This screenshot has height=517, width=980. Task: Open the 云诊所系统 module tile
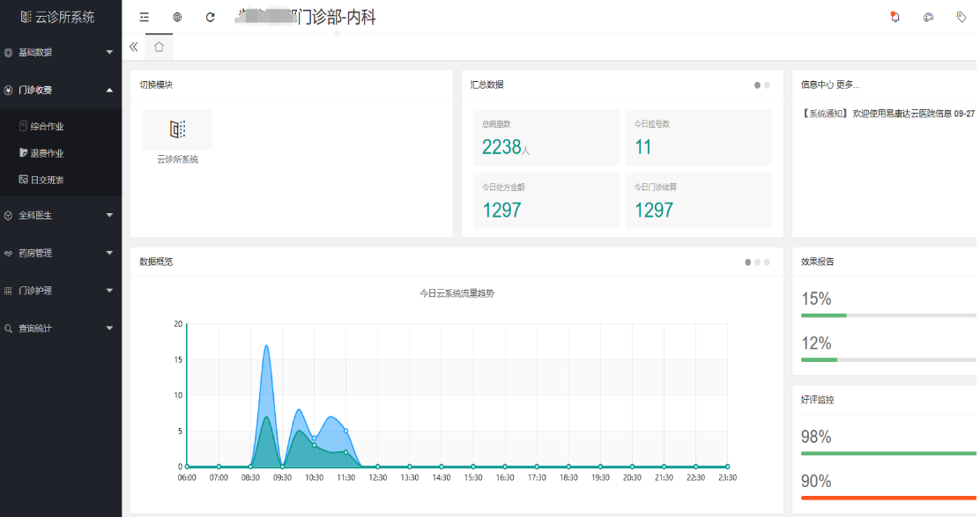click(177, 137)
